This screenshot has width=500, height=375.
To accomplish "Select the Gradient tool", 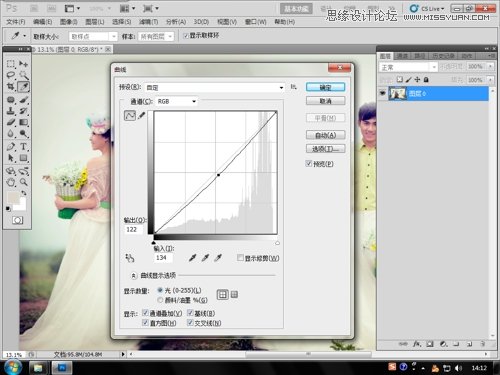I will pyautogui.click(x=23, y=122).
